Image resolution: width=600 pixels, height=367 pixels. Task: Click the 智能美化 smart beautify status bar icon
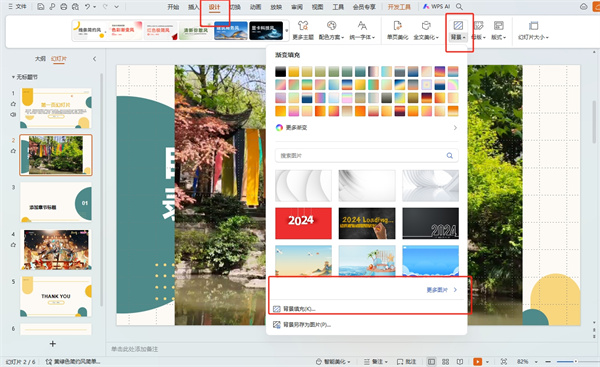(x=319, y=362)
